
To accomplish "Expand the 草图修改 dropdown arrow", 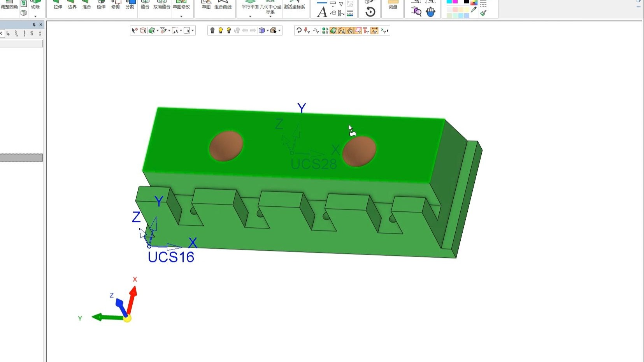I will point(181,16).
